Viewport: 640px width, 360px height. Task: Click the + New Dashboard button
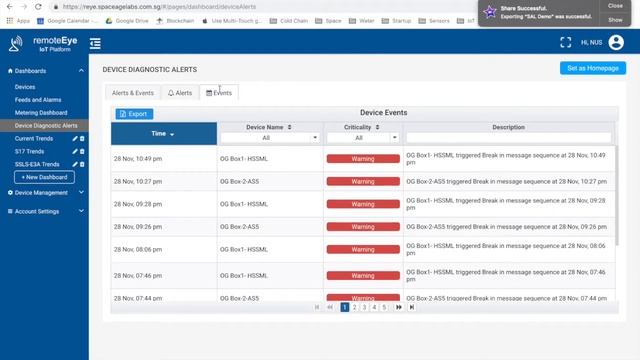44,177
